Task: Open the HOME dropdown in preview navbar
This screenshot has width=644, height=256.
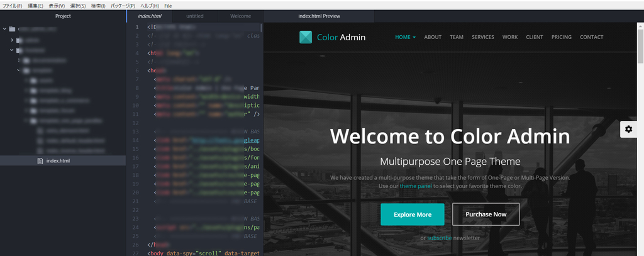Action: (x=406, y=37)
